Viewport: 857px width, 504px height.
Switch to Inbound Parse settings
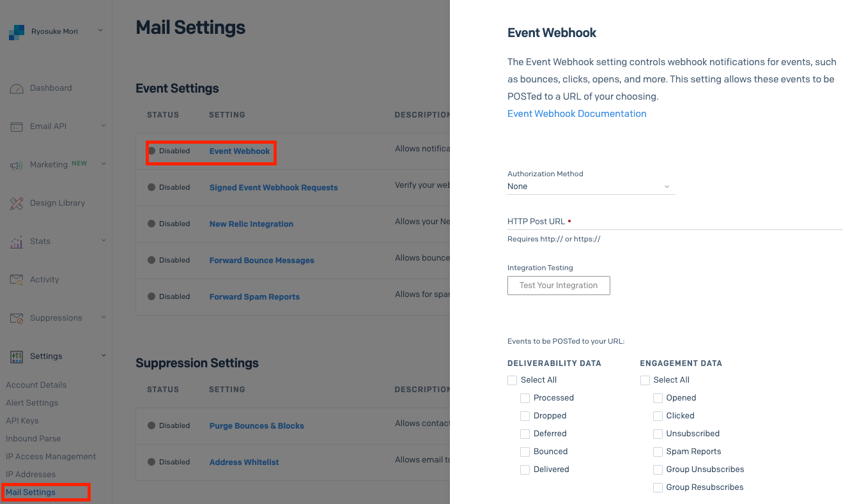click(x=33, y=438)
